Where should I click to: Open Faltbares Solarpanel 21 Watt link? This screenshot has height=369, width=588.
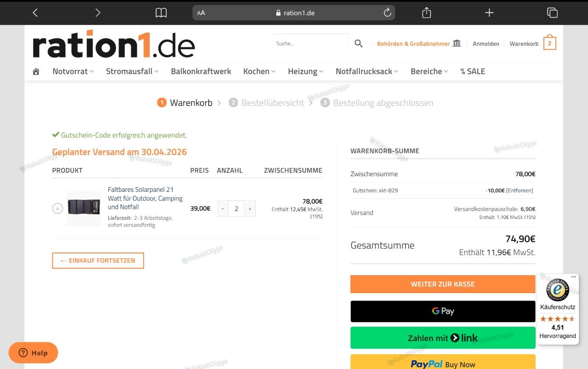click(x=145, y=198)
